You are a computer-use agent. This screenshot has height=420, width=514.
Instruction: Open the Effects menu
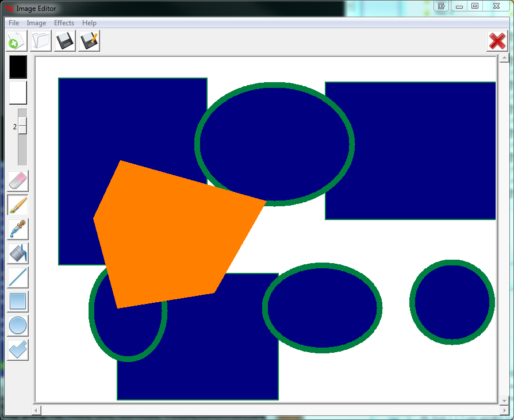[x=64, y=22]
